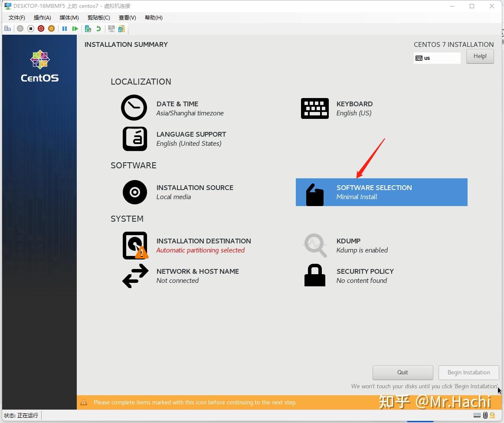Screen dimensions: 504x423
Task: Click the Begin Installation button
Action: [x=468, y=373]
